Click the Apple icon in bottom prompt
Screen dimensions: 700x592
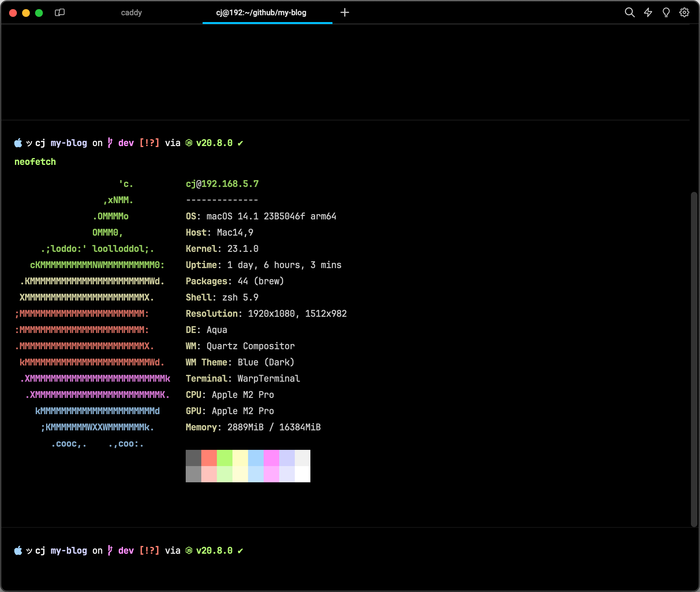18,550
